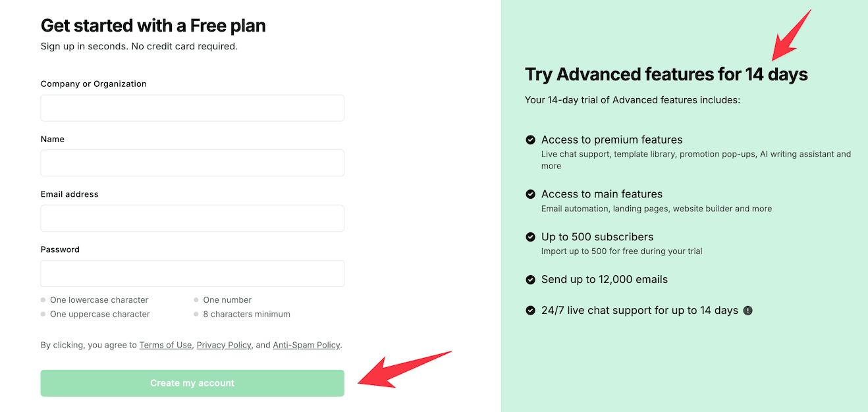Click inside the Email address field

point(192,218)
